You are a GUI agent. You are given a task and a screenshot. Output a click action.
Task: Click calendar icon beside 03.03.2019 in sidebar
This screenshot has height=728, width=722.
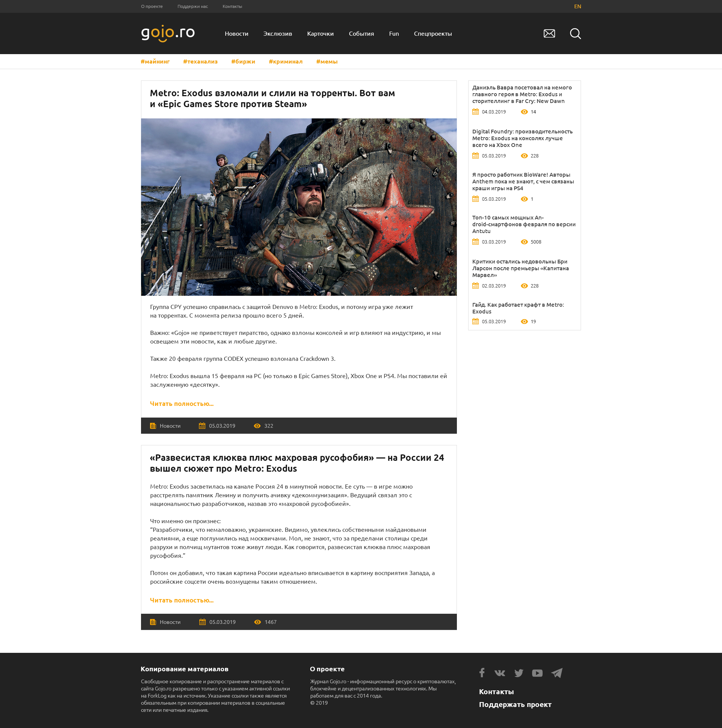475,242
